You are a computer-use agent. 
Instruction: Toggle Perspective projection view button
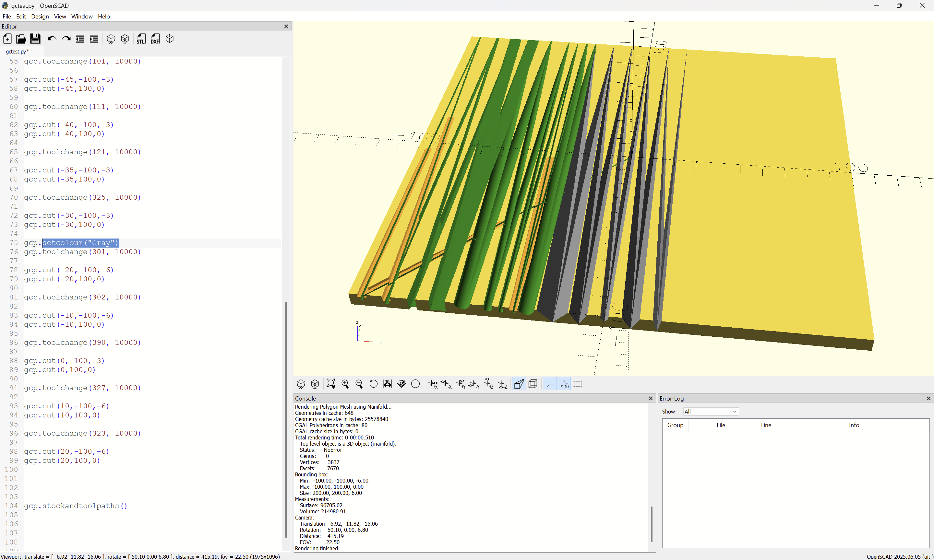pos(519,384)
